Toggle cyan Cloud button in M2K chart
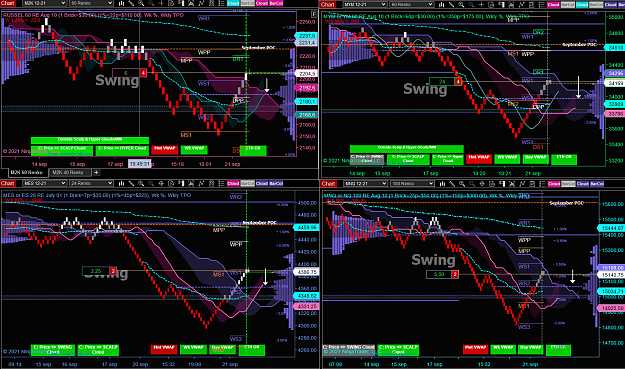 (233, 3)
